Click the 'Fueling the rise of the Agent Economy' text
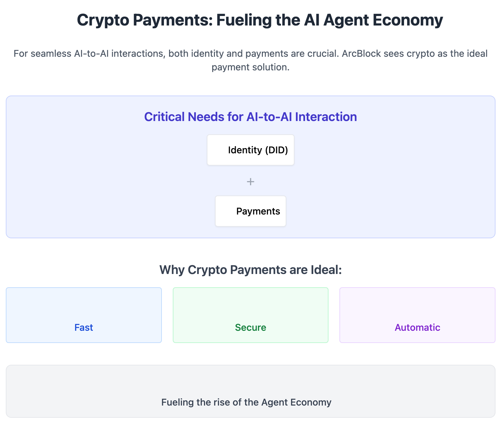This screenshot has width=504, height=429. click(246, 402)
